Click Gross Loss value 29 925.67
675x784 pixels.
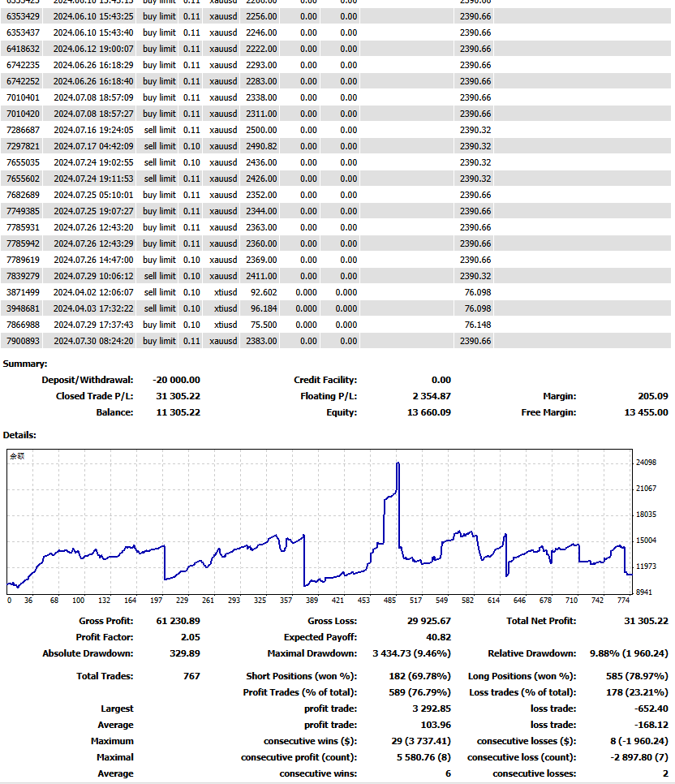pyautogui.click(x=429, y=621)
